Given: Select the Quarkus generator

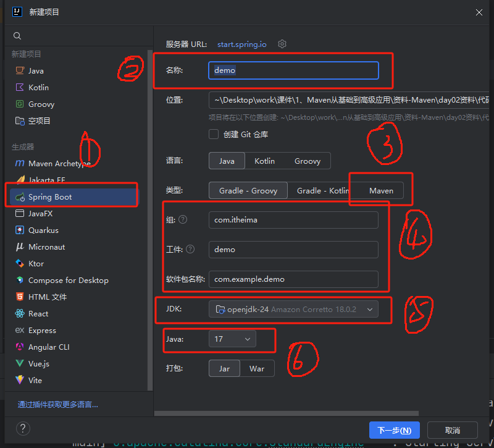Looking at the screenshot, I should (x=74, y=230).
